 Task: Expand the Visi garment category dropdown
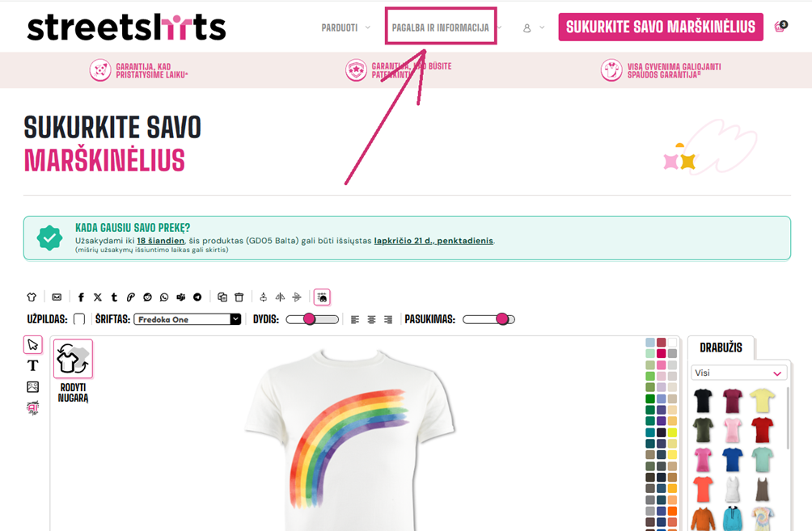coord(738,373)
